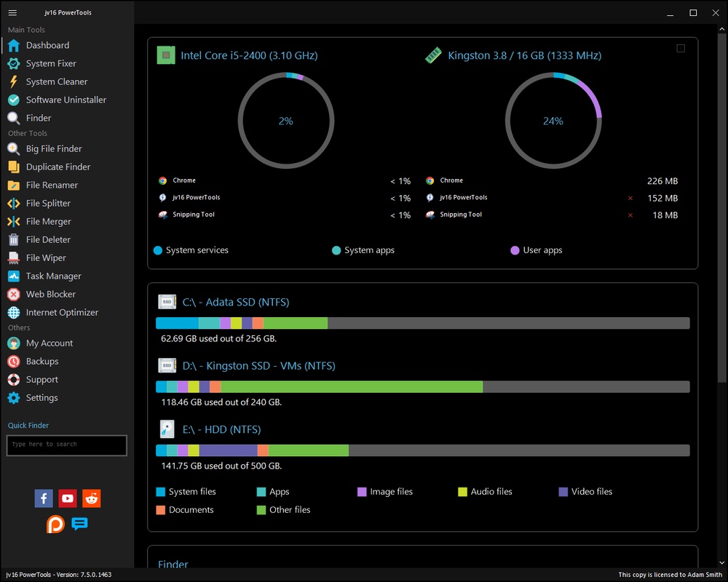
Task: Click in the Quick Finder search box
Action: coord(67,445)
